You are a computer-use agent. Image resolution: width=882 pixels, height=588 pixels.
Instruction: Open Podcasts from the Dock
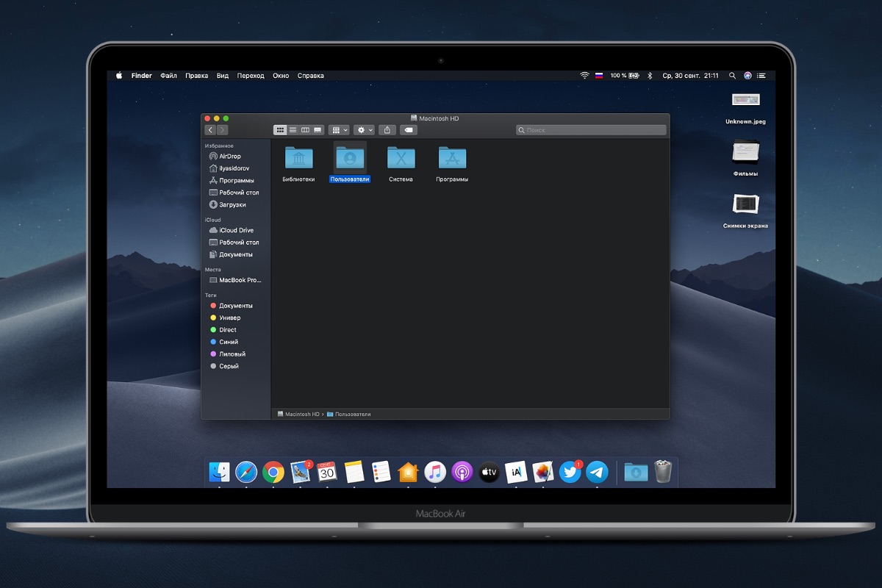coord(462,472)
